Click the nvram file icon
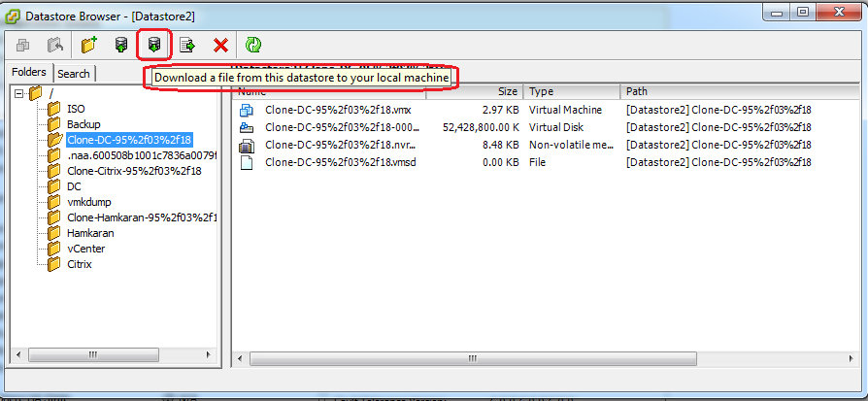The image size is (868, 401). pos(246,146)
